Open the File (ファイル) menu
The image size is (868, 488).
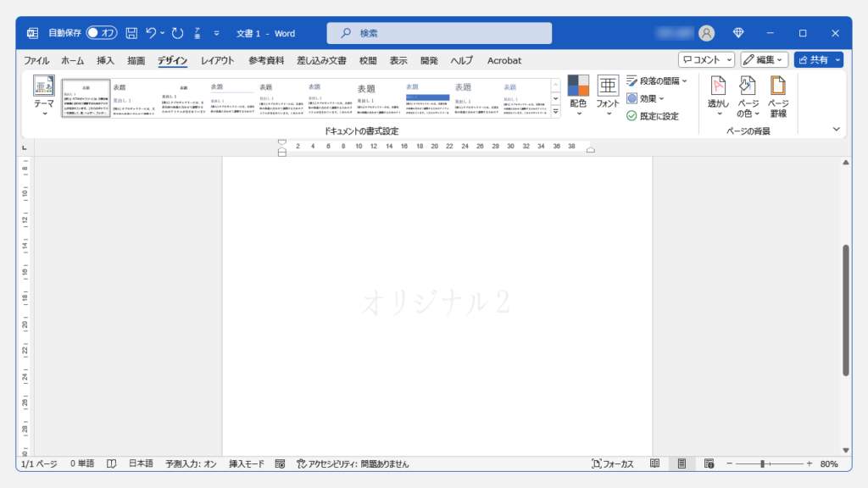click(x=36, y=60)
